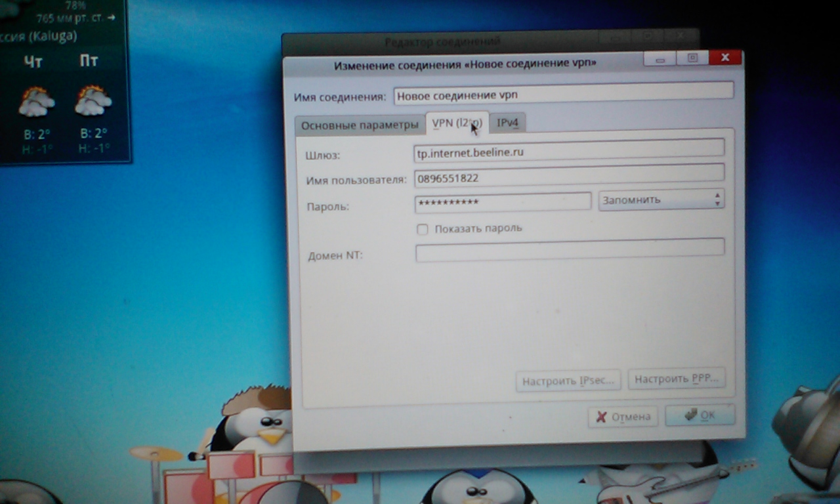The width and height of the screenshot is (840, 504).
Task: Click the Friday (Пт) weather icon
Action: pyautogui.click(x=93, y=100)
